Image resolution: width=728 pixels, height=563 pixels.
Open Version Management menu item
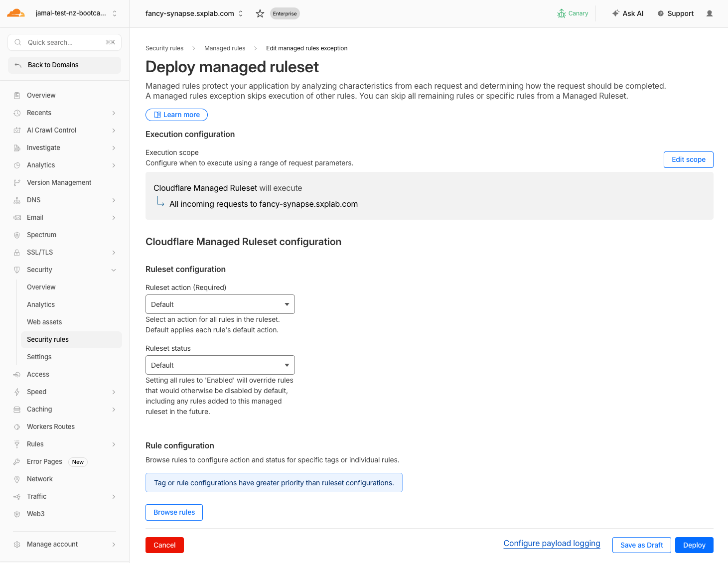(x=65, y=182)
